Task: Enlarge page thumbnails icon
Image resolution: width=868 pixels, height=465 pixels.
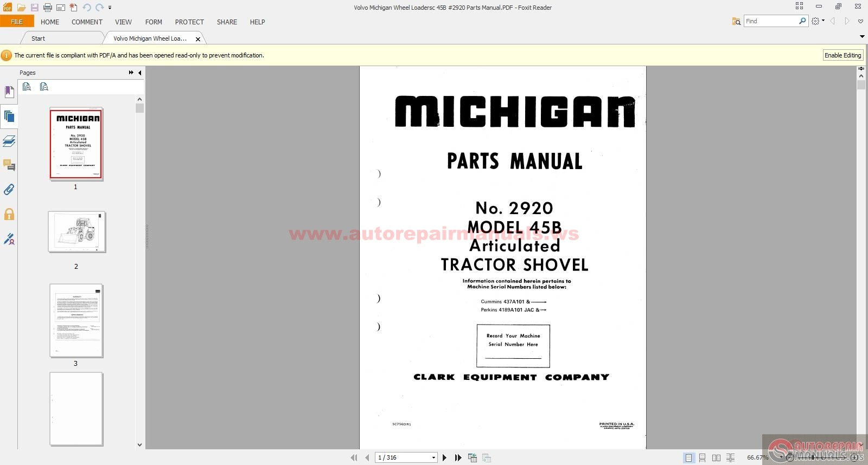Action: [27, 87]
